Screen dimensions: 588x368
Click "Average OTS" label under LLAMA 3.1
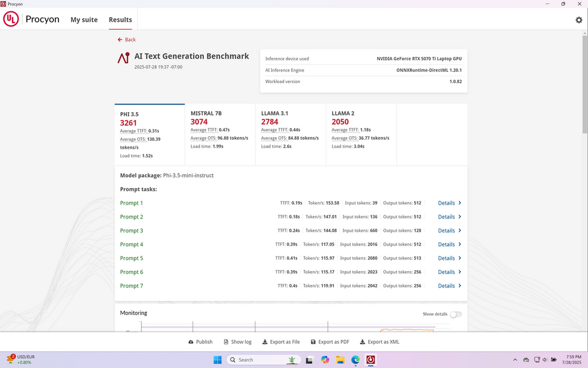274,138
